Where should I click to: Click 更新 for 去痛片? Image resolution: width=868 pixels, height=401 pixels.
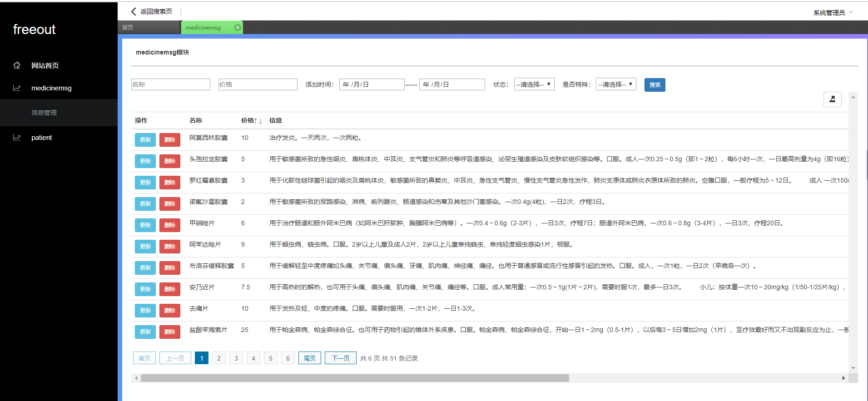pos(145,311)
